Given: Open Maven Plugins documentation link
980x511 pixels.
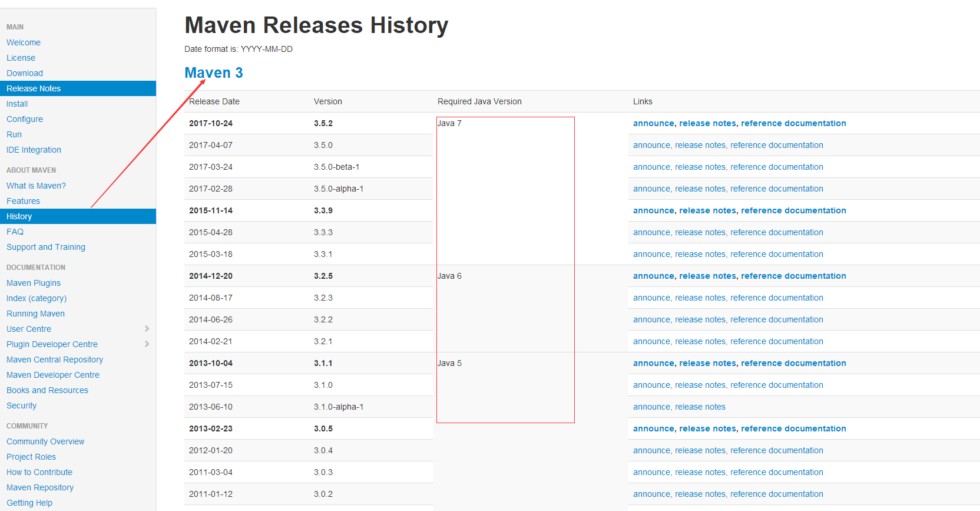Looking at the screenshot, I should (x=34, y=283).
